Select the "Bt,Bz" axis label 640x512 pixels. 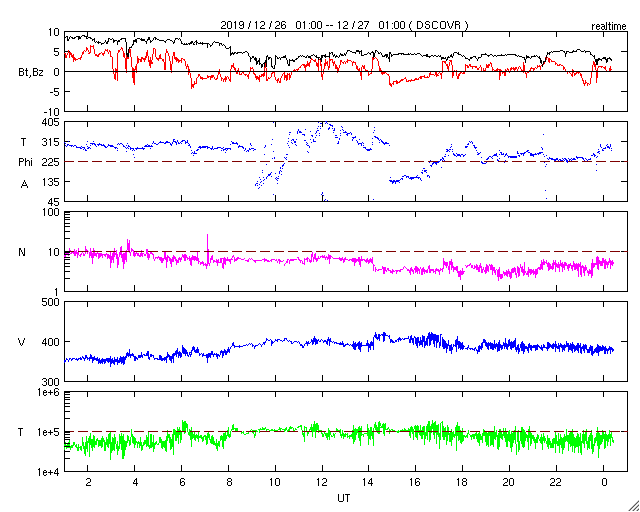coord(31,73)
